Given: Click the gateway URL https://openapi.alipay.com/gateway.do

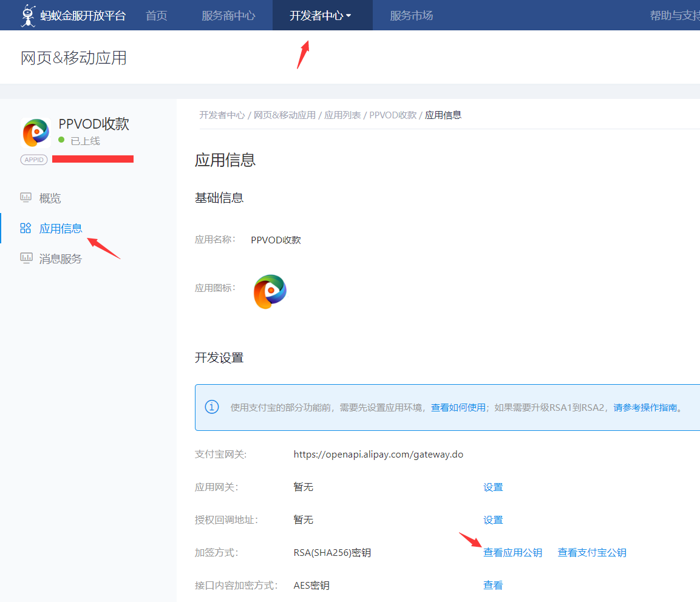Looking at the screenshot, I should (378, 455).
